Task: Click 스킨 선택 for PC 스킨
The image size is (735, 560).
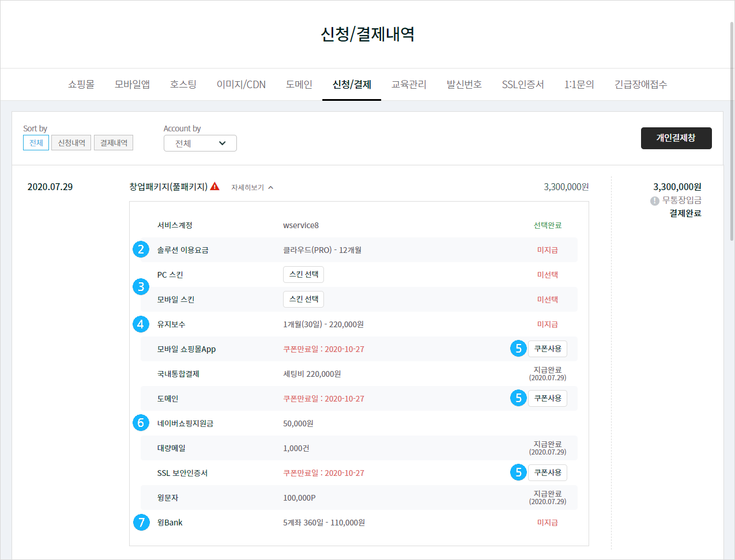Action: [x=304, y=275]
